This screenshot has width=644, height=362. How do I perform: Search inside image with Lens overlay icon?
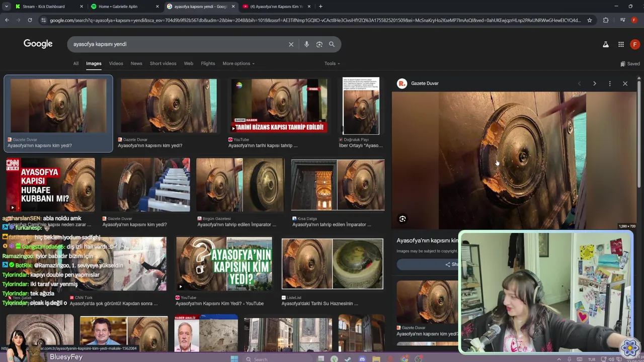coord(403,219)
